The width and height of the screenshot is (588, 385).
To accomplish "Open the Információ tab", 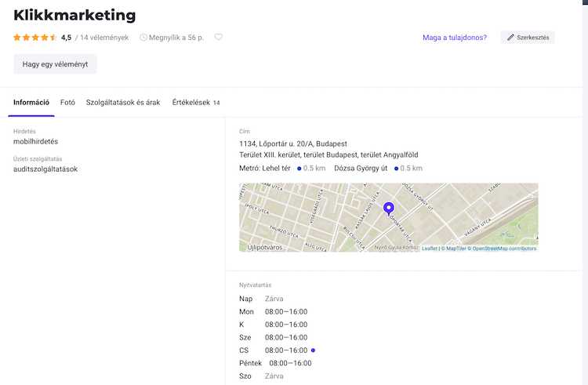I will [x=31, y=103].
